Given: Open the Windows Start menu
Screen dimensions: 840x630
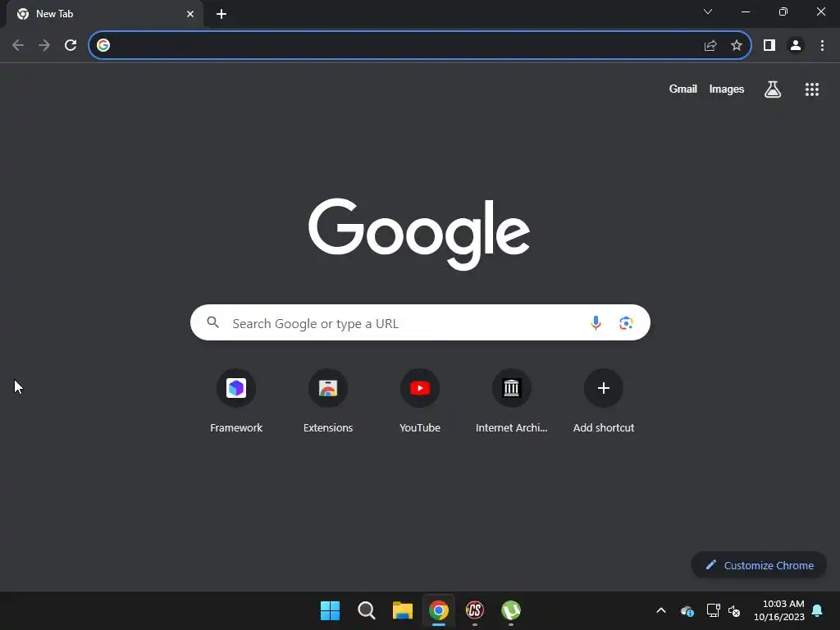Looking at the screenshot, I should pos(330,610).
